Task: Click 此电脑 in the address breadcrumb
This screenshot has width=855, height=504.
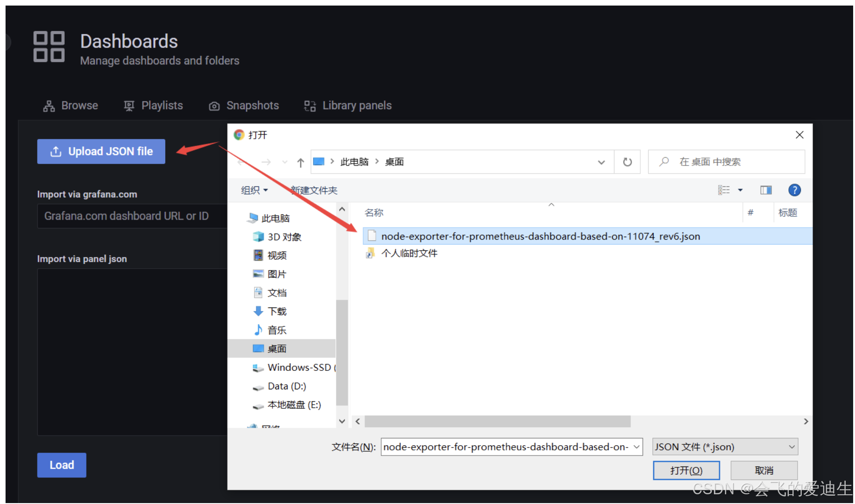Action: [x=354, y=162]
